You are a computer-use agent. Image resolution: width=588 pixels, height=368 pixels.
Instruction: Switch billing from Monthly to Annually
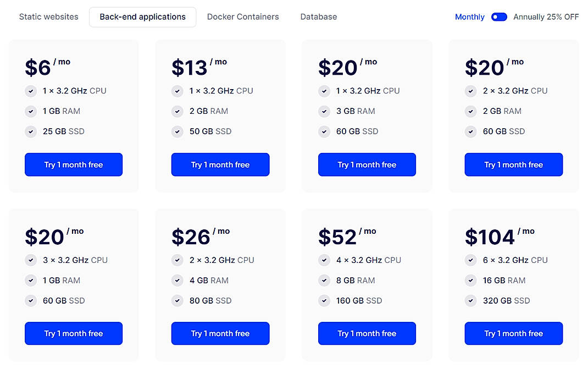click(499, 17)
